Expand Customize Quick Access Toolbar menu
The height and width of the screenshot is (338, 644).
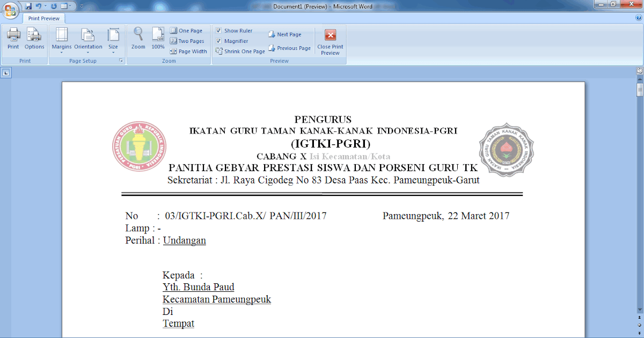[82, 6]
